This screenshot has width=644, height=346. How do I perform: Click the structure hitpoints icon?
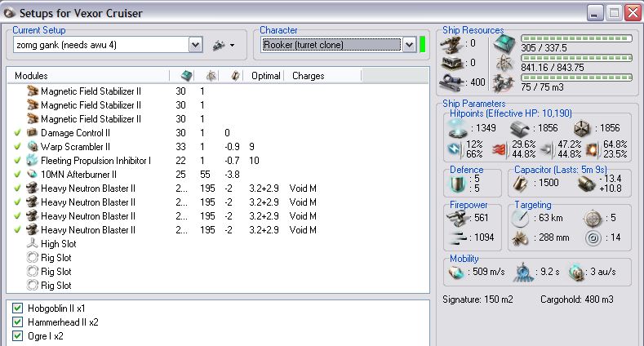coord(582,128)
